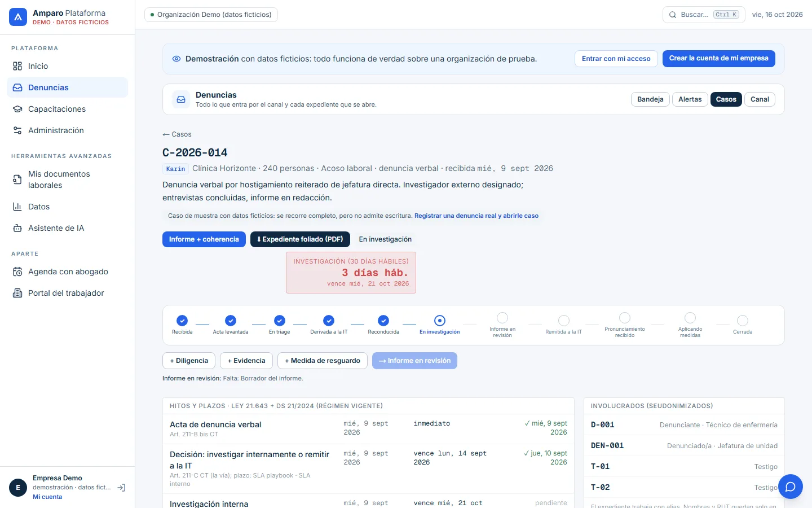The width and height of the screenshot is (812, 508).
Task: Download Expediente foliado PDF
Action: coord(300,239)
